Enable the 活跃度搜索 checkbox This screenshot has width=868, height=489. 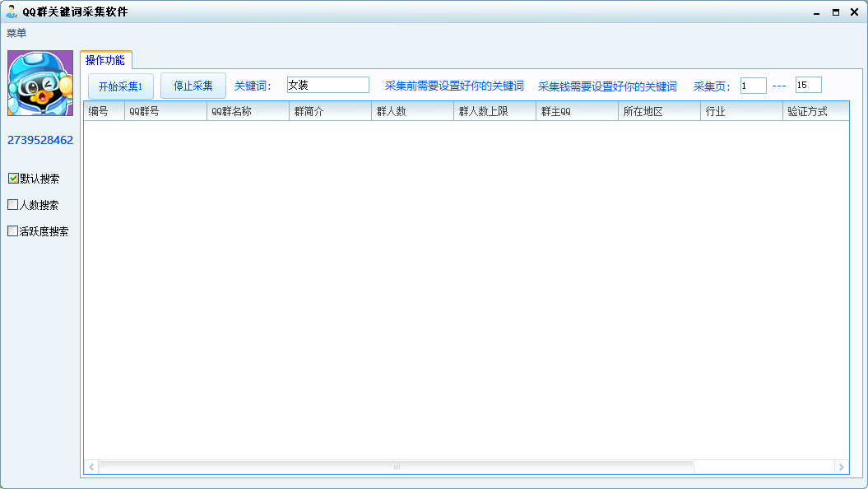coord(13,231)
